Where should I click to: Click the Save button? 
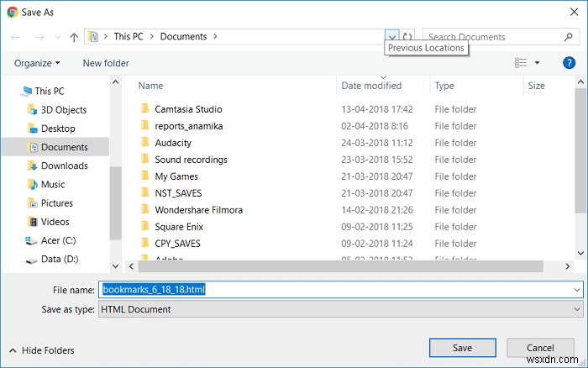(x=462, y=348)
